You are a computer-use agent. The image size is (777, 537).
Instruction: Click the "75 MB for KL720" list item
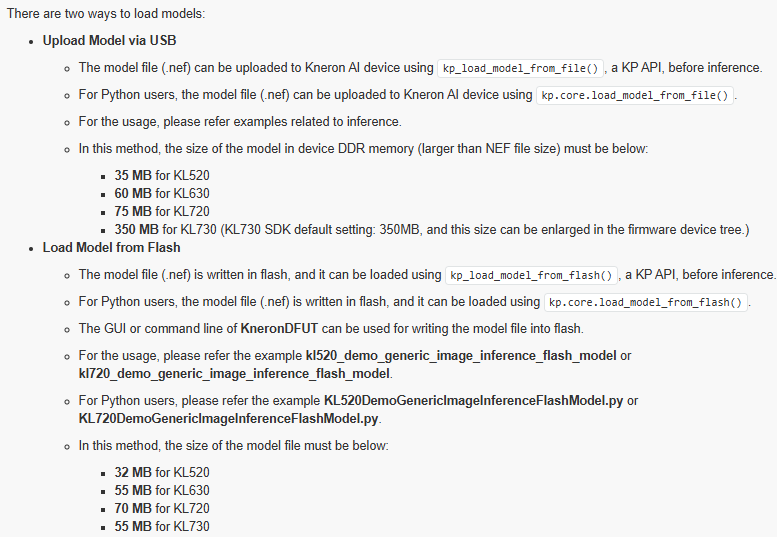coord(162,212)
